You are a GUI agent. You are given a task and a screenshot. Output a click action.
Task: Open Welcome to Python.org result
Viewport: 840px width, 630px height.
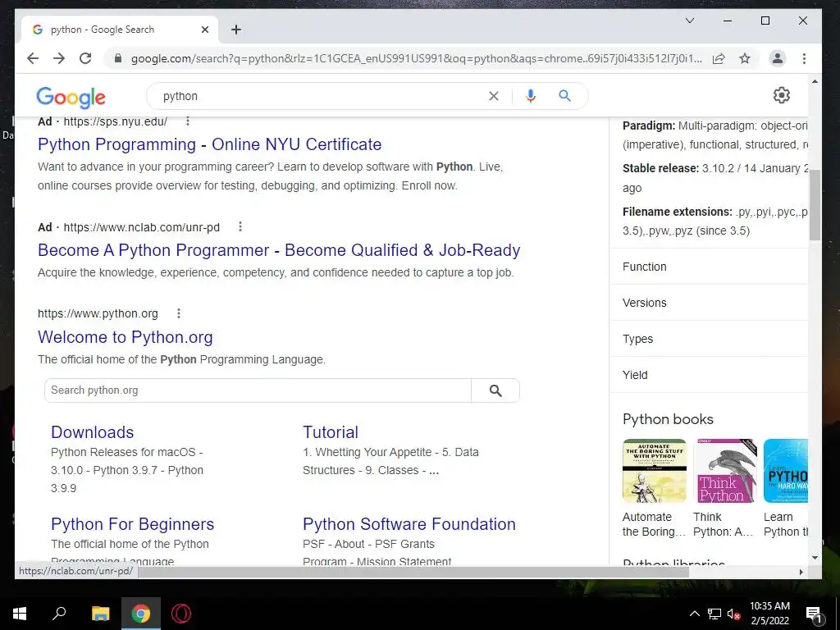click(x=126, y=337)
